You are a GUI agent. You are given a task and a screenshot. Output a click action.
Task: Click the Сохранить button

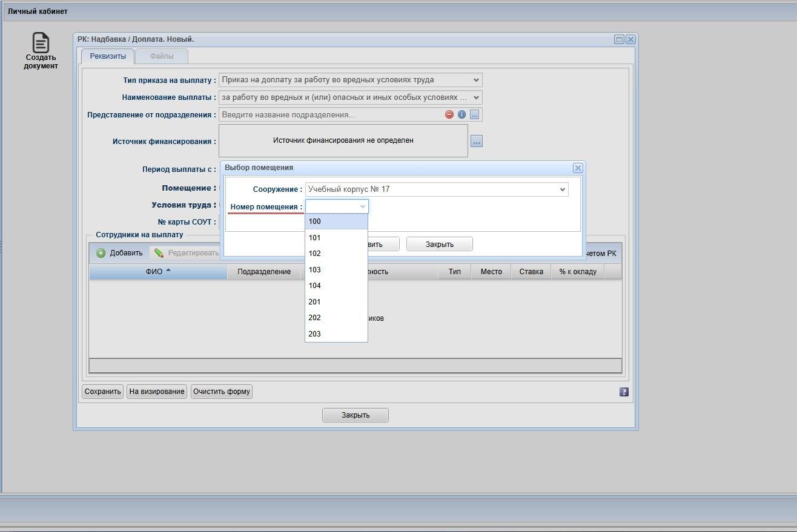pos(103,392)
